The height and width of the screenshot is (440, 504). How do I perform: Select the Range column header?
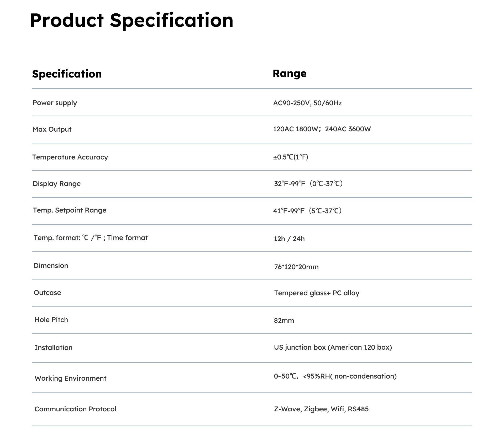click(x=290, y=74)
